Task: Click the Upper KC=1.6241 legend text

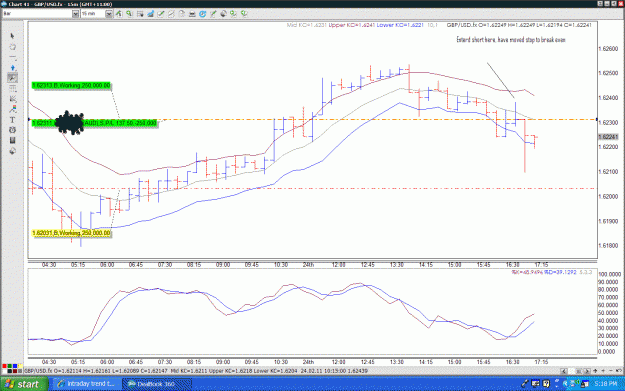Action: click(352, 25)
